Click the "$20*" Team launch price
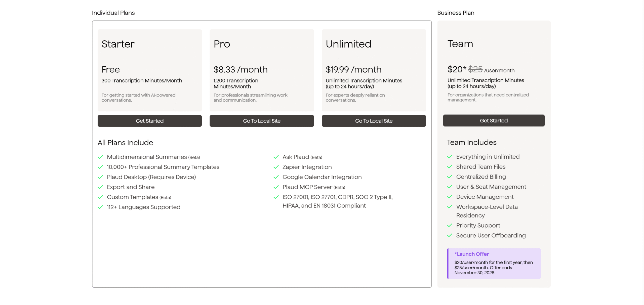 (457, 69)
